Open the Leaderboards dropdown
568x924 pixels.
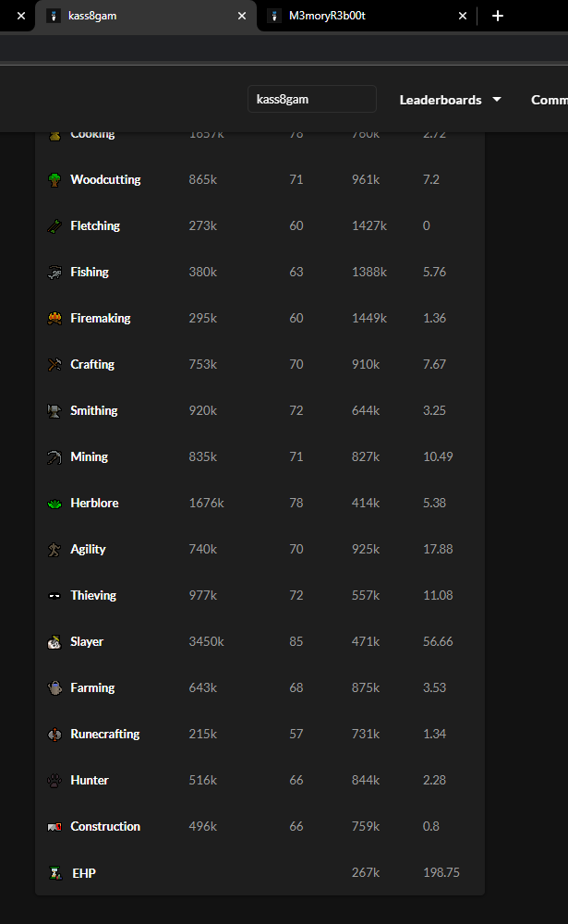pos(450,100)
